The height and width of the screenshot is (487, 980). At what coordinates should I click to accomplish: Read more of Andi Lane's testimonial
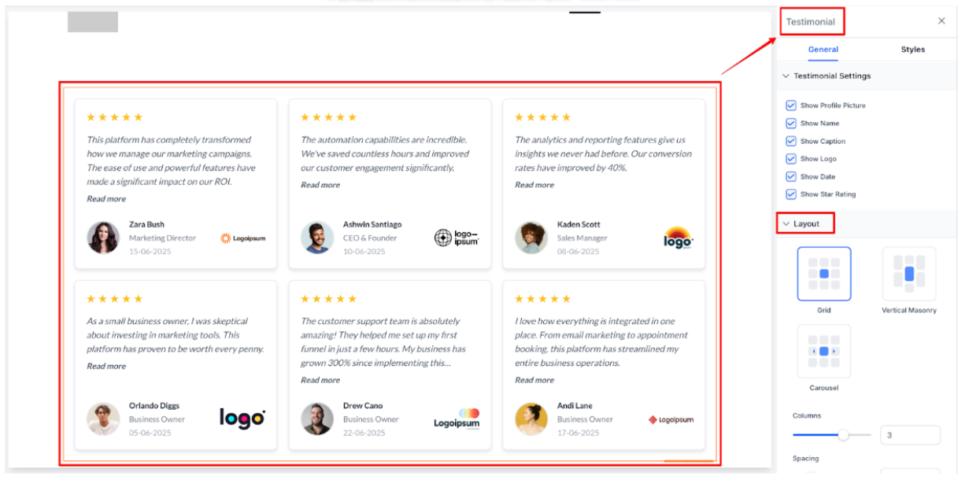[x=534, y=381]
